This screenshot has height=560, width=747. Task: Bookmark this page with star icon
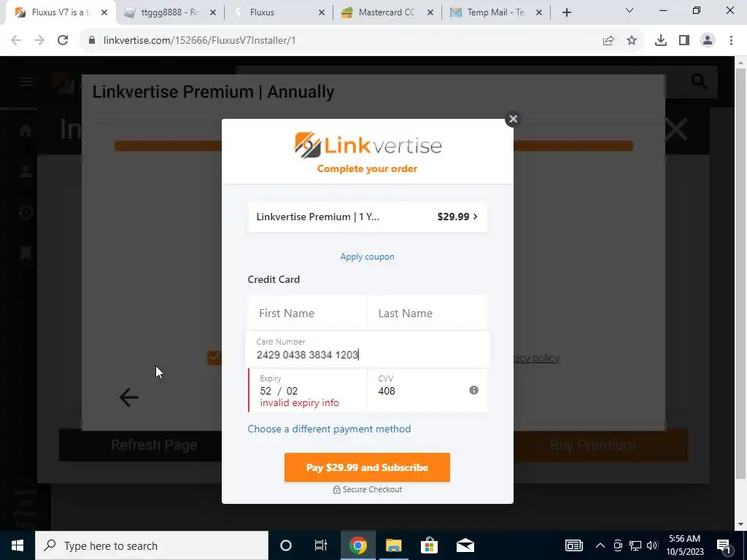pyautogui.click(x=632, y=41)
